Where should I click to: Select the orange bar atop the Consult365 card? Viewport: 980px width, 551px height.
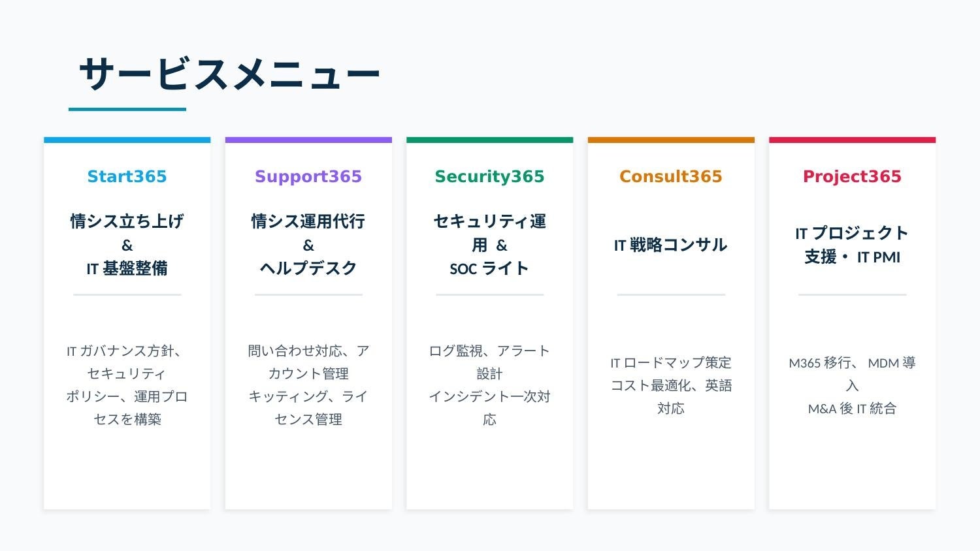pyautogui.click(x=671, y=140)
